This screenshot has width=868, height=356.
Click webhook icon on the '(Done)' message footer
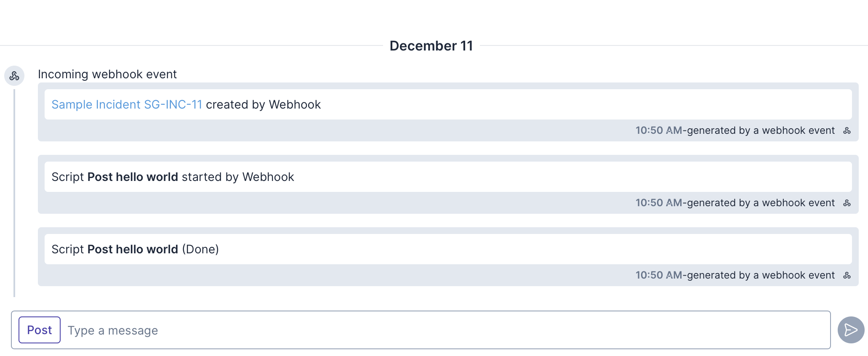847,276
